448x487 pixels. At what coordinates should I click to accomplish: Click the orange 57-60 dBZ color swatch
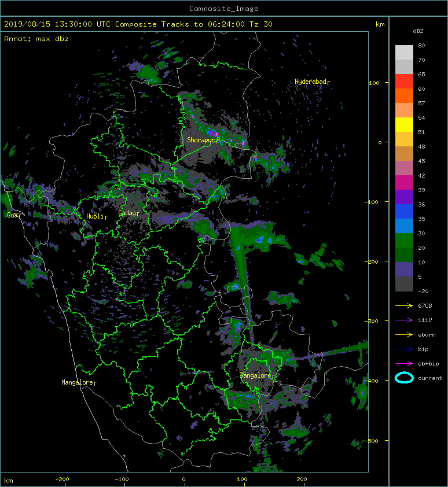click(x=404, y=95)
